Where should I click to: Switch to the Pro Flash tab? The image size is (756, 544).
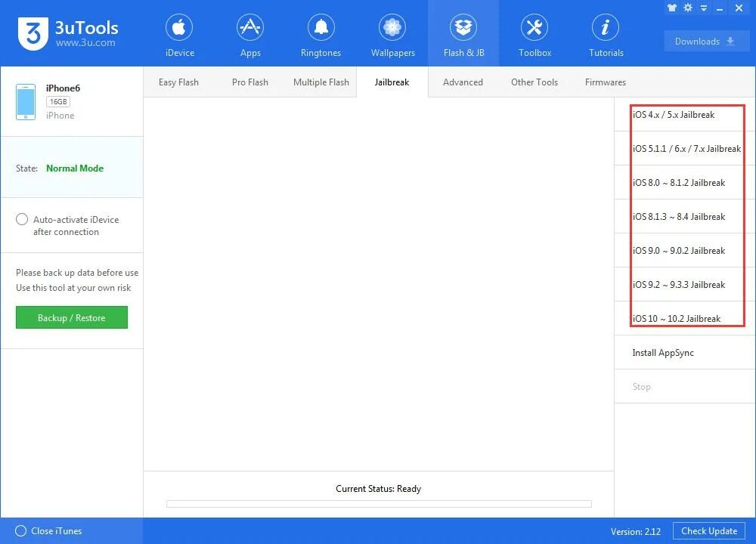coord(249,82)
